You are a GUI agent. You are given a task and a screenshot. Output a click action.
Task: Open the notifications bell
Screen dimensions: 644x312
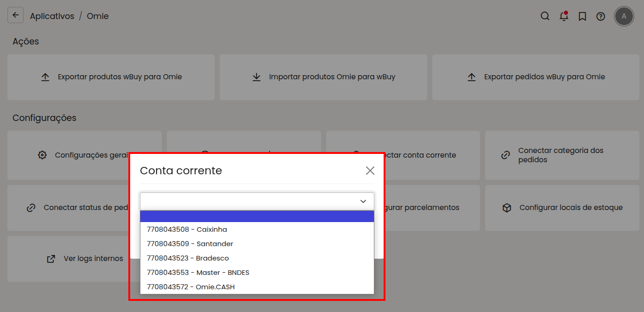564,16
